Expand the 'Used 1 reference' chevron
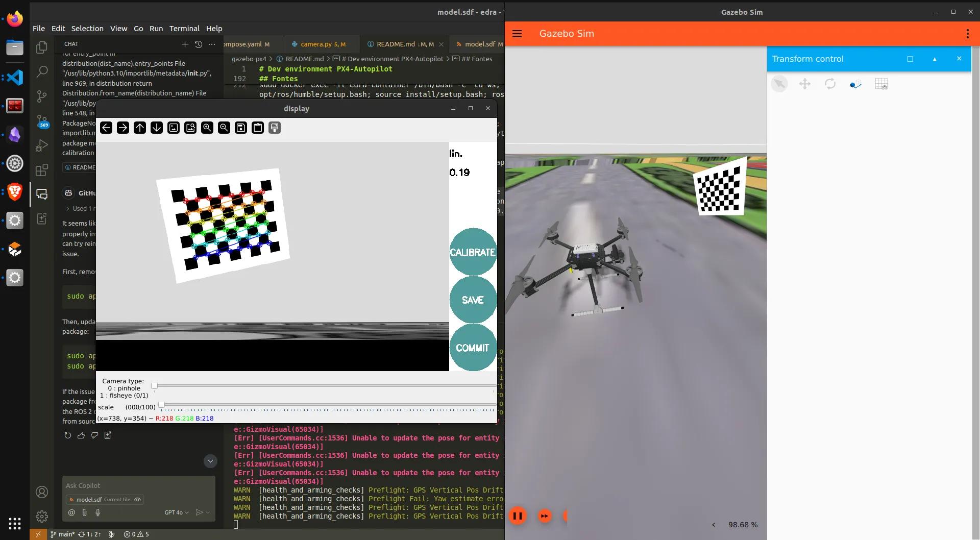Image resolution: width=980 pixels, height=540 pixels. click(68, 209)
